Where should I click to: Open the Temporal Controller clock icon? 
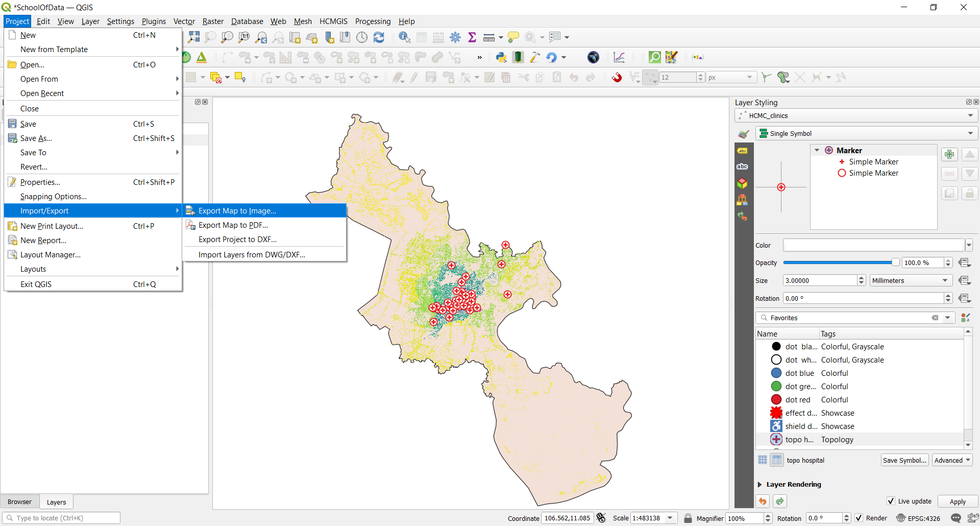point(362,37)
